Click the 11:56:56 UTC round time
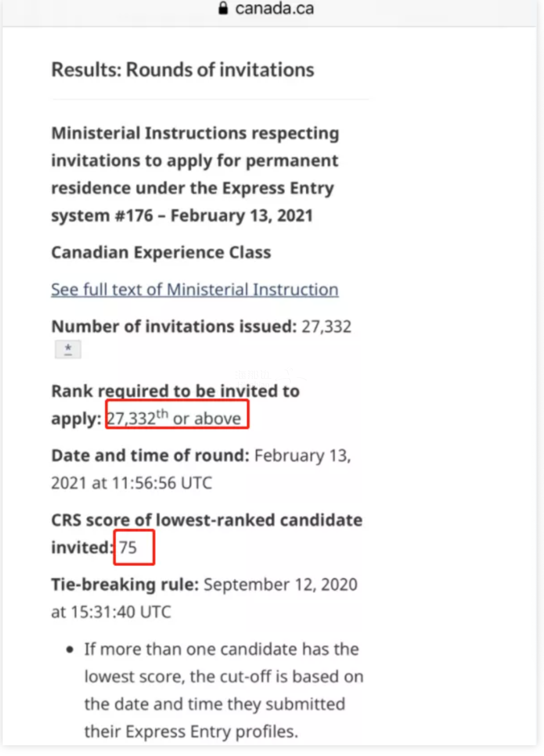 (162, 483)
